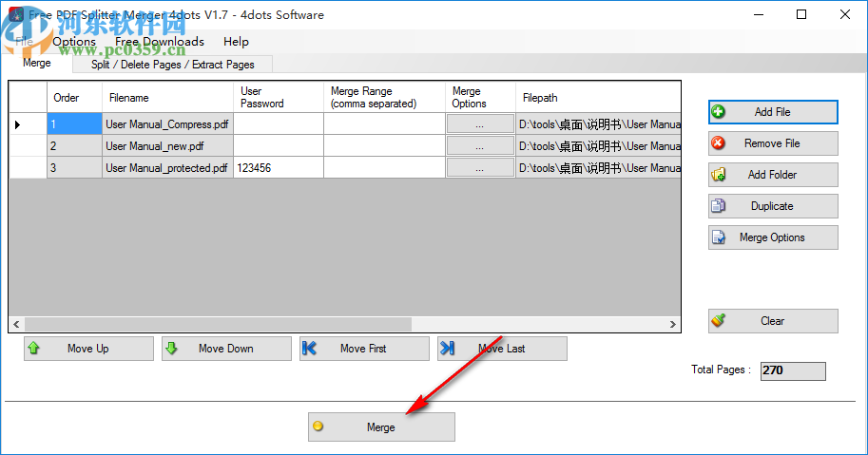Image resolution: width=868 pixels, height=455 pixels.
Task: Click User Password cell for User Manual_Compress.pdf
Action: coord(279,123)
